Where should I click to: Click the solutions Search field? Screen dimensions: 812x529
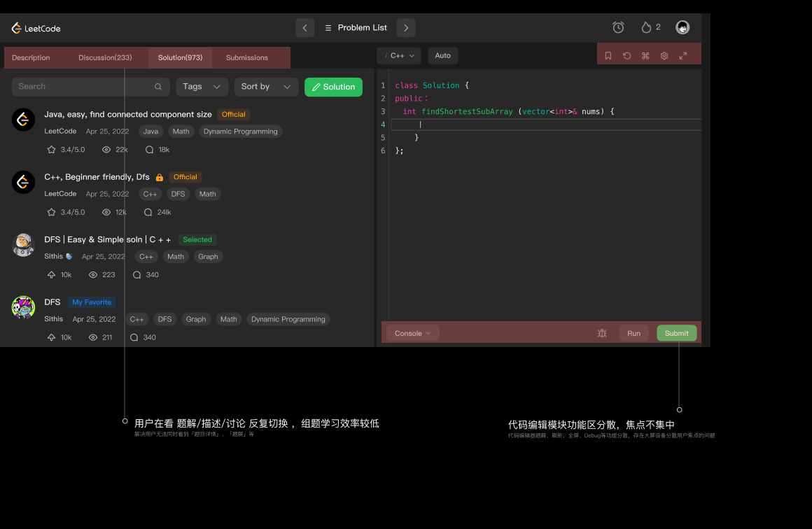[84, 87]
